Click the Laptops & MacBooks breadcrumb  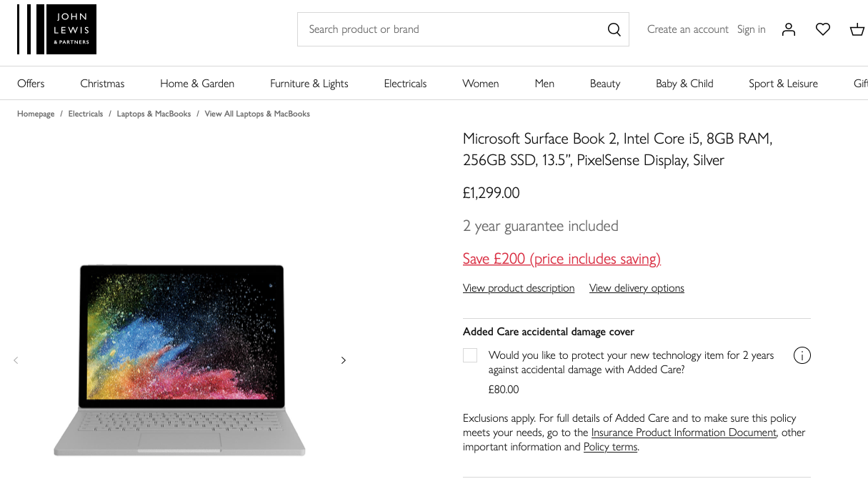[154, 114]
